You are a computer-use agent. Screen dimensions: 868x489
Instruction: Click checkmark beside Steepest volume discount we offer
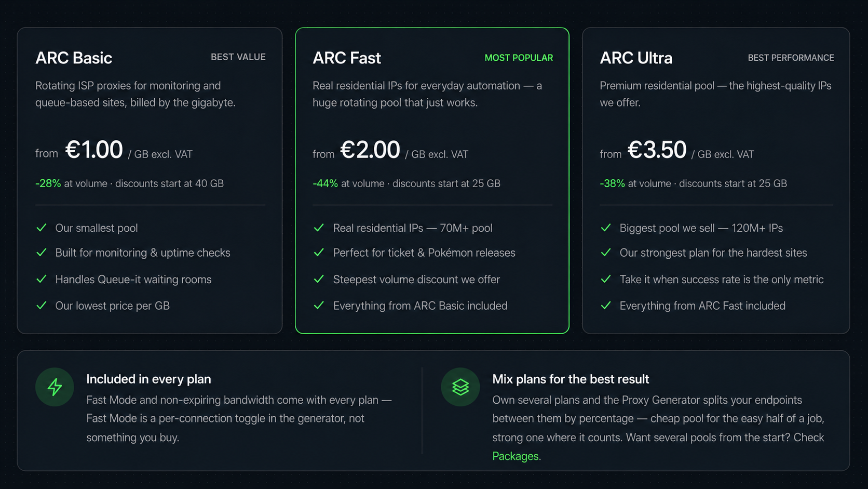pyautogui.click(x=319, y=279)
